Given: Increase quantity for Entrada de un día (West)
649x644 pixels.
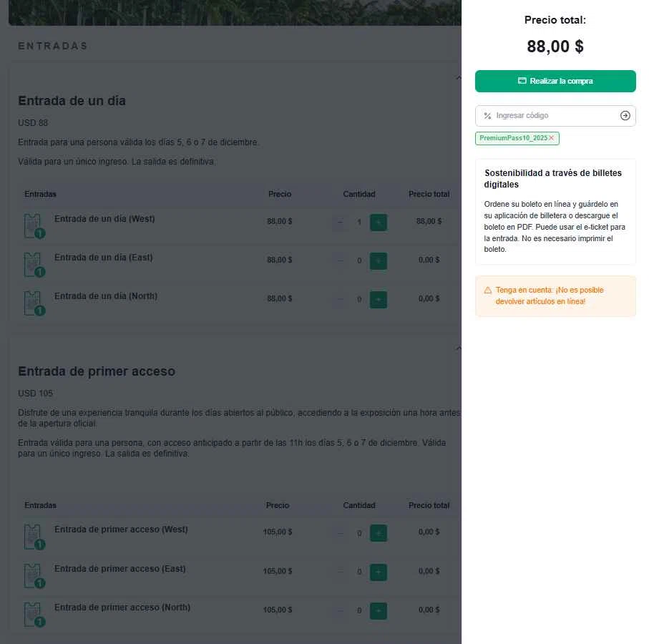Looking at the screenshot, I should [379, 223].
